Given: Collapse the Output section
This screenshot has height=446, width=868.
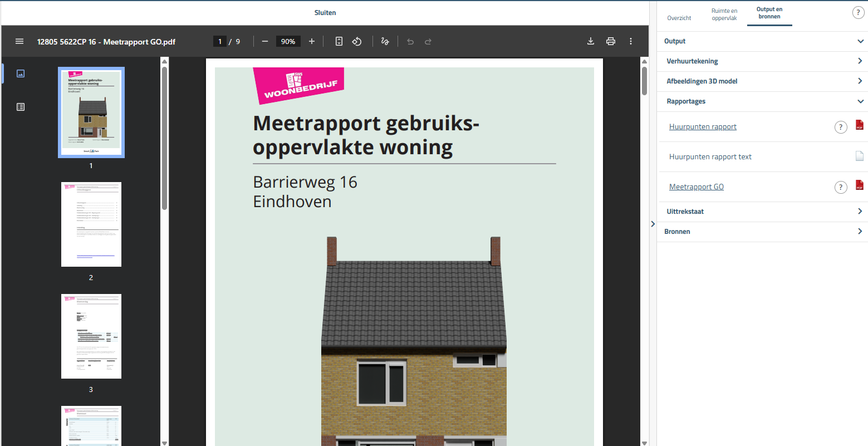Looking at the screenshot, I should [860, 41].
